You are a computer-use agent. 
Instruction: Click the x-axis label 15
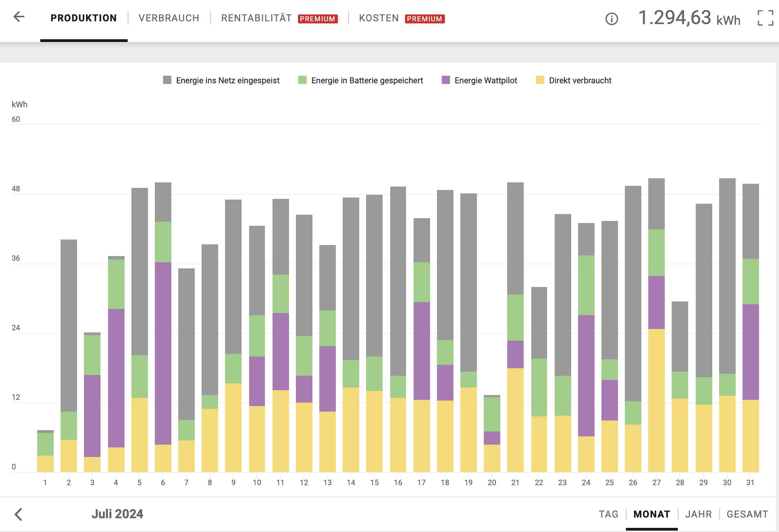[x=374, y=482]
